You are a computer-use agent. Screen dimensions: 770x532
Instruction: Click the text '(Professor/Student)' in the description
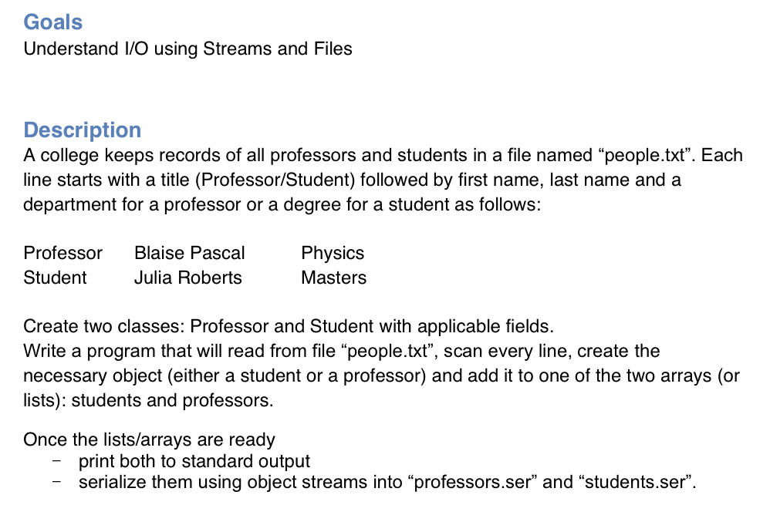coord(275,180)
